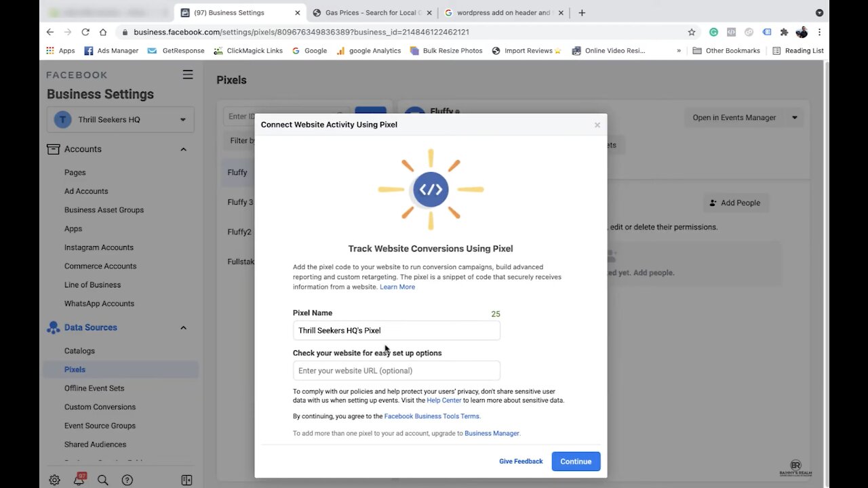Open Import Reviews bookmark
868x488 pixels.
click(526, 50)
